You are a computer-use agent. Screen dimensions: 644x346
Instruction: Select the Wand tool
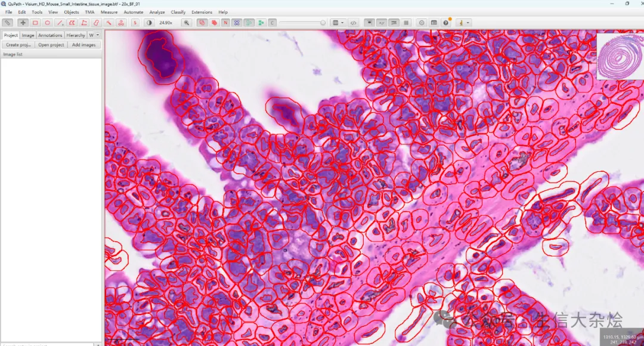tap(109, 23)
